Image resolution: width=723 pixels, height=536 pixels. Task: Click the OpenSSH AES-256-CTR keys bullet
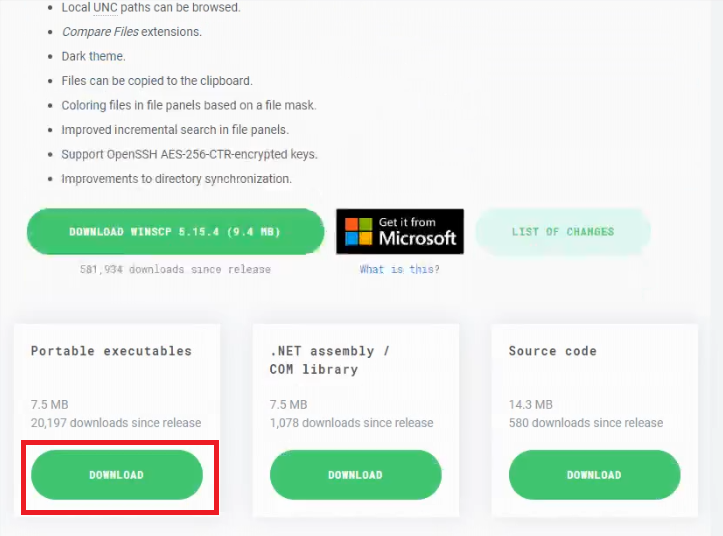(189, 154)
